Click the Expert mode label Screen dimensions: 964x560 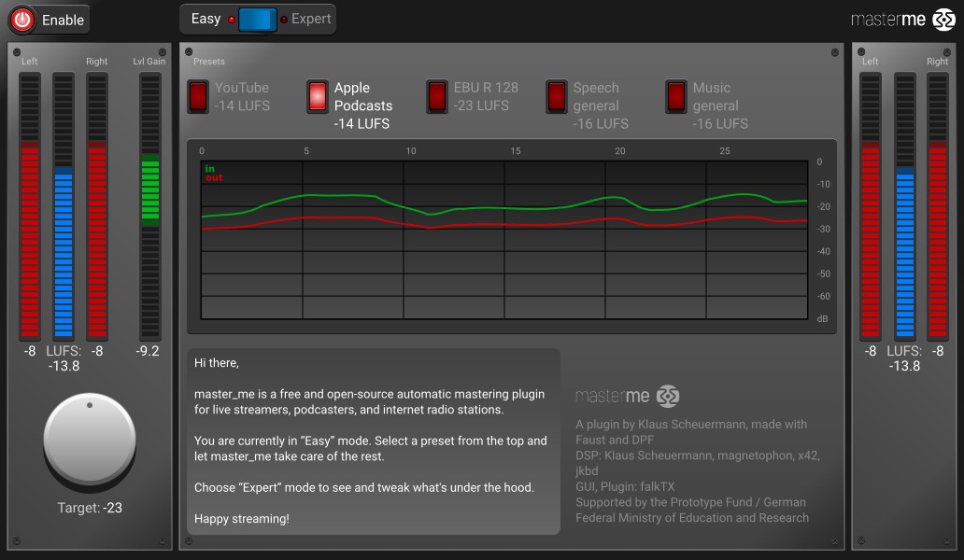(311, 20)
